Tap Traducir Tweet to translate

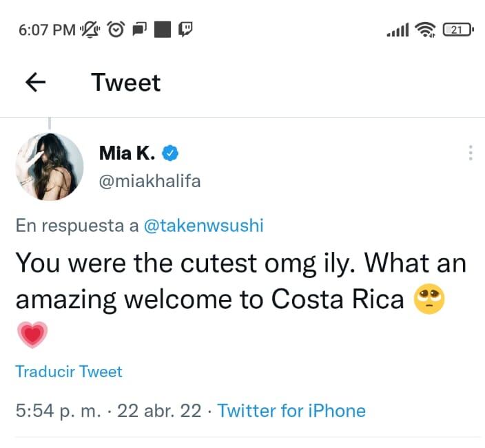pos(69,372)
